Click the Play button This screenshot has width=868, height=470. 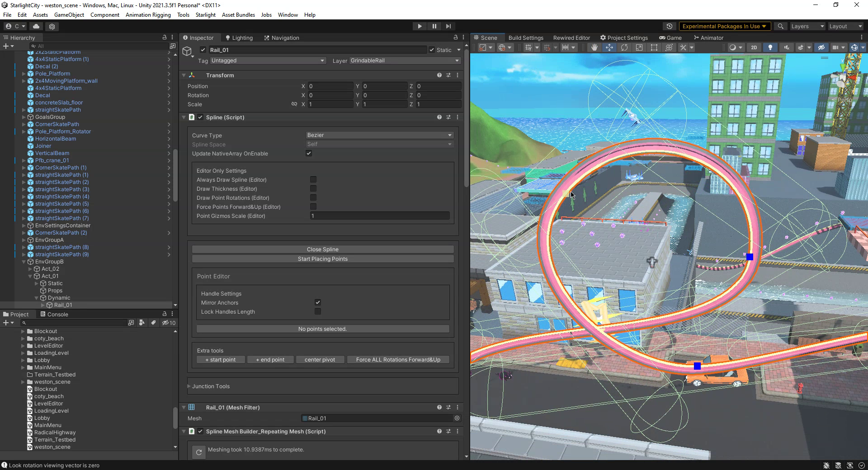pyautogui.click(x=420, y=26)
